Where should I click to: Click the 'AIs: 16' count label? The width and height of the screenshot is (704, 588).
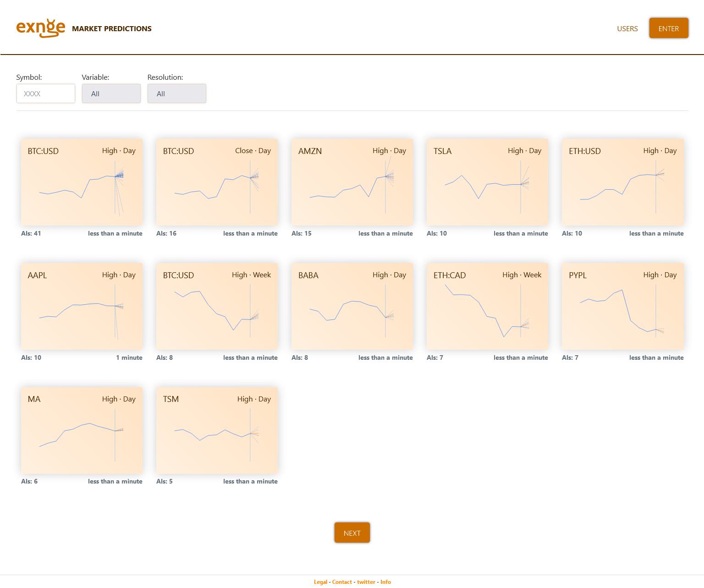coord(166,233)
